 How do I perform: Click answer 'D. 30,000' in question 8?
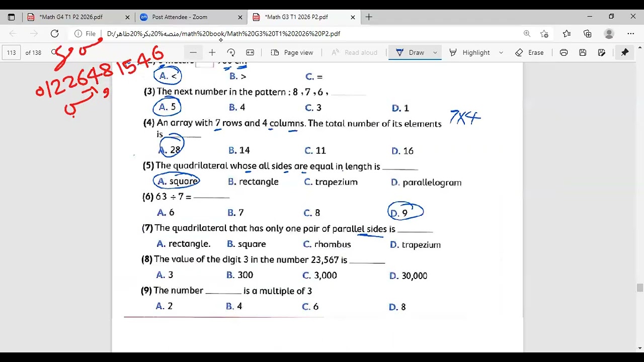(408, 276)
